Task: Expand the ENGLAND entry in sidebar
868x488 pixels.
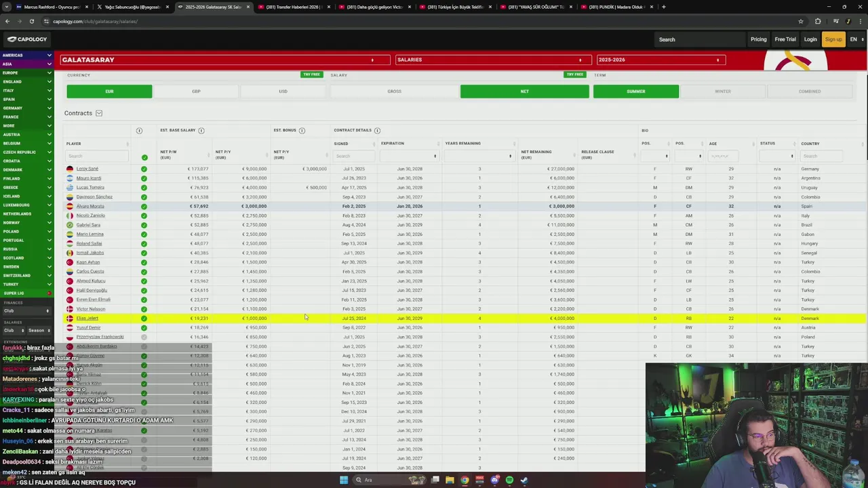Action: pyautogui.click(x=26, y=81)
